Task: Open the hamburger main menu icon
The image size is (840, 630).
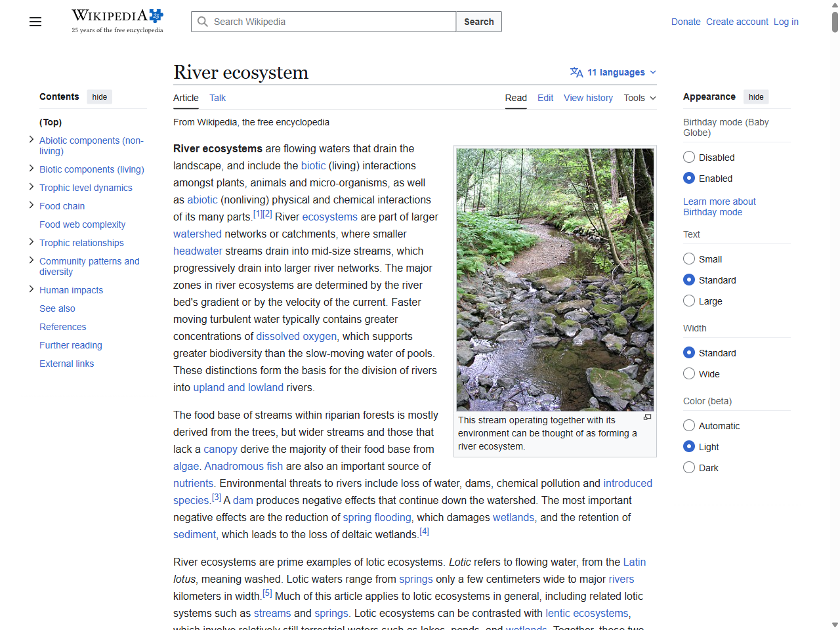Action: pos(35,22)
